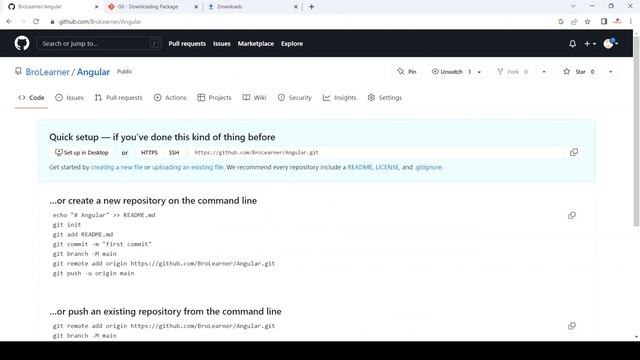This screenshot has height=360, width=640.
Task: Click the Google translate icon in address bar
Action: click(561, 22)
